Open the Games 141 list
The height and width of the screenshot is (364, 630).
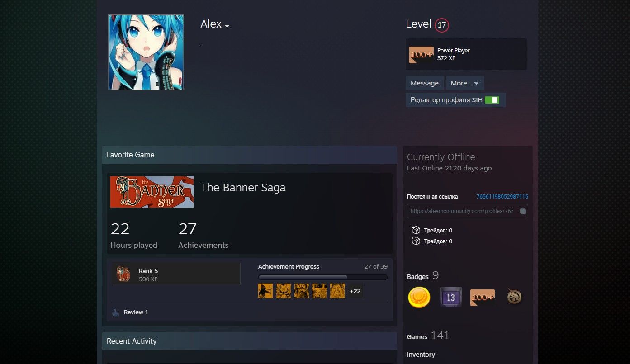click(x=428, y=336)
